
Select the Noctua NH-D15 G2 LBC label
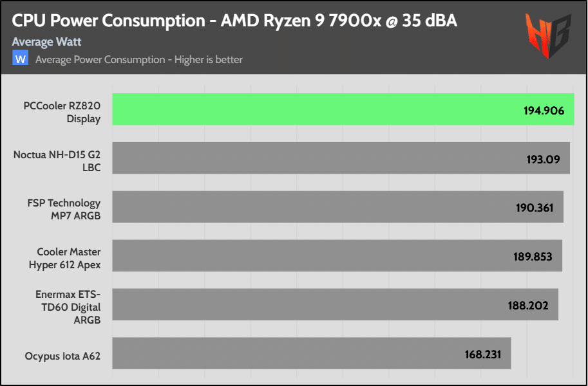click(57, 161)
